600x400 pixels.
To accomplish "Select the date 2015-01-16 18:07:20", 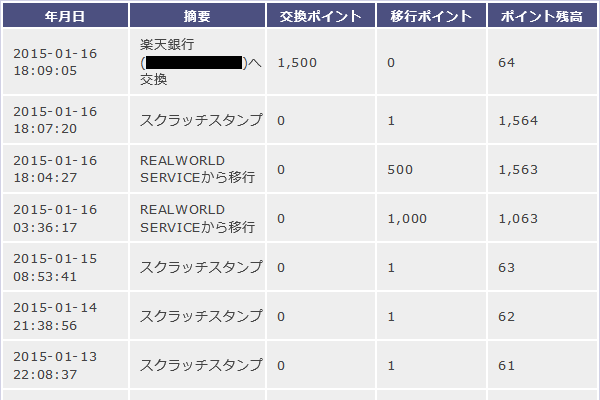I will (x=55, y=121).
